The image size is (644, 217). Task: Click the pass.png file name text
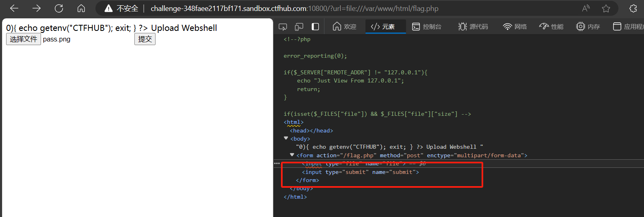[56, 39]
